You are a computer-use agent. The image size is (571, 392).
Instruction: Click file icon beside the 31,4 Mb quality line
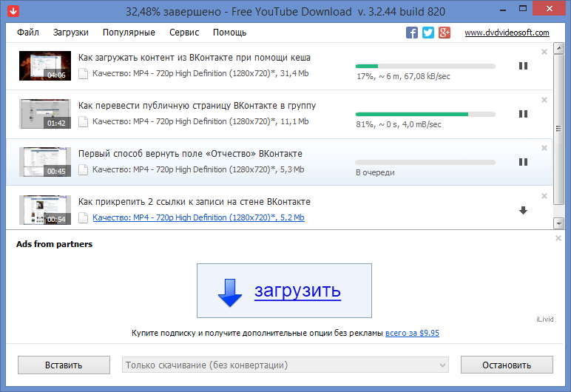[x=84, y=73]
